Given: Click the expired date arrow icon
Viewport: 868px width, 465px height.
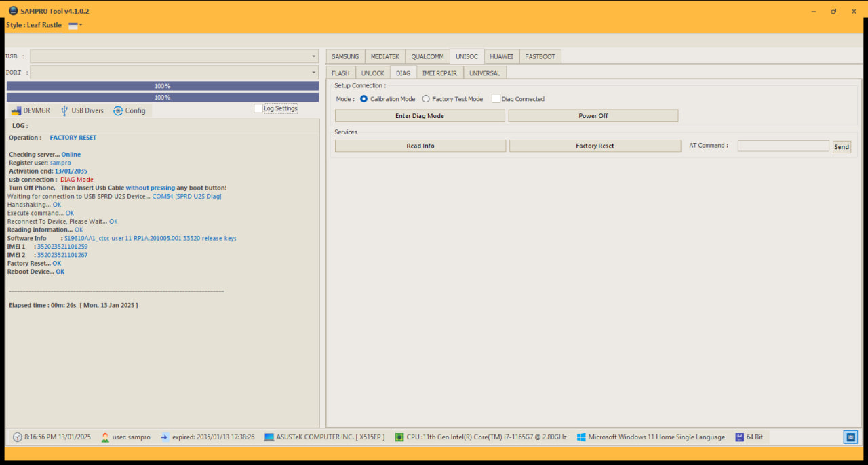Looking at the screenshot, I should coord(164,437).
